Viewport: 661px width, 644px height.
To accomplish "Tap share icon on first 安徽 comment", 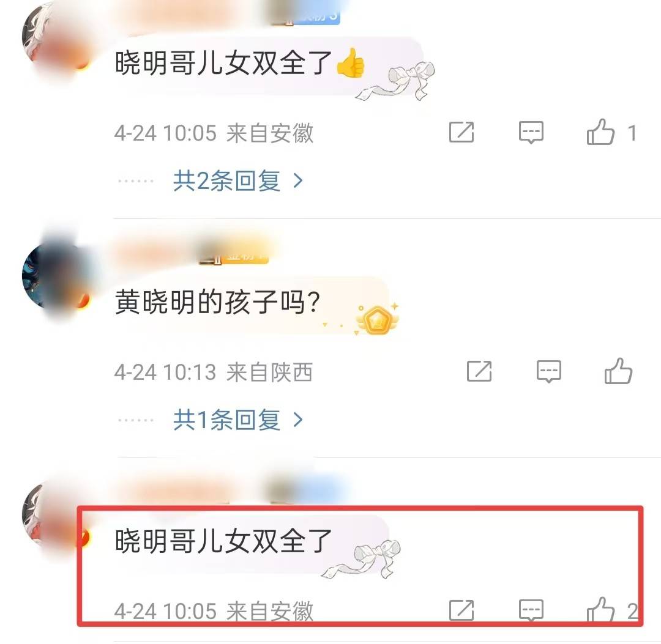I will [461, 132].
